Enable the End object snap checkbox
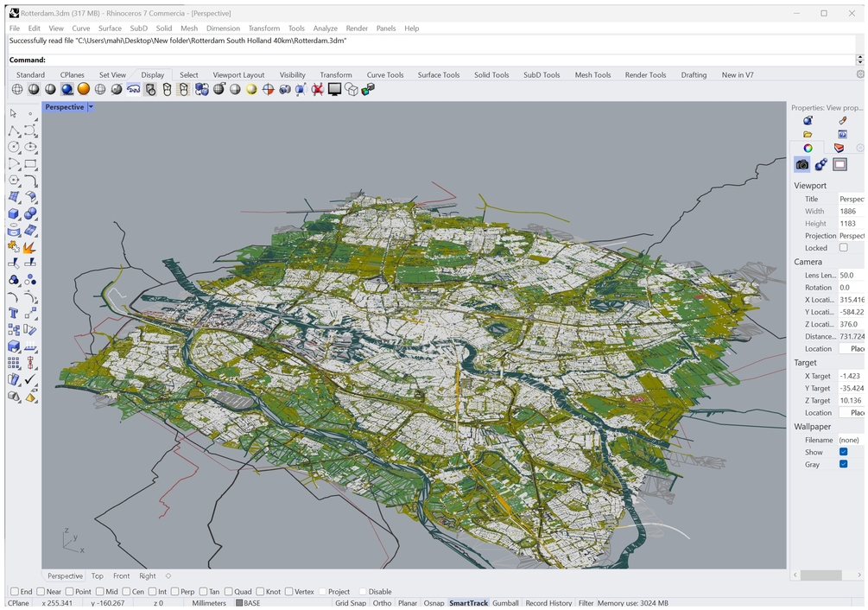 click(15, 592)
